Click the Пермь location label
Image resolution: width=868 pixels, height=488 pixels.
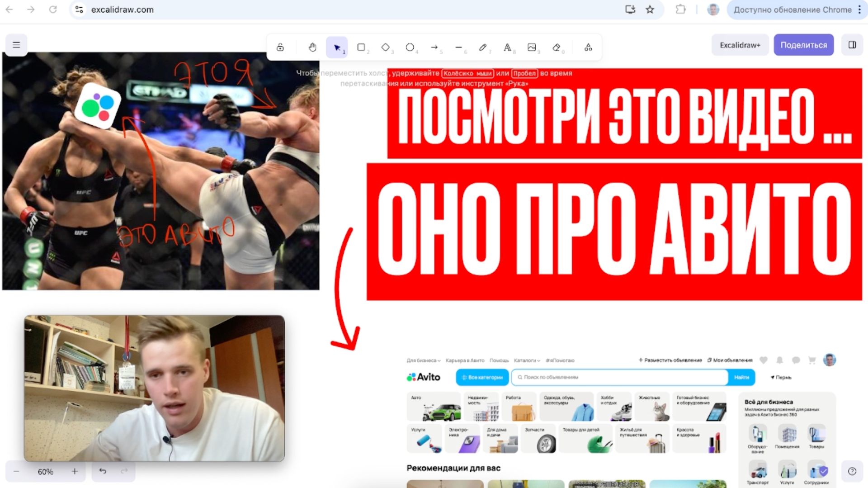781,377
